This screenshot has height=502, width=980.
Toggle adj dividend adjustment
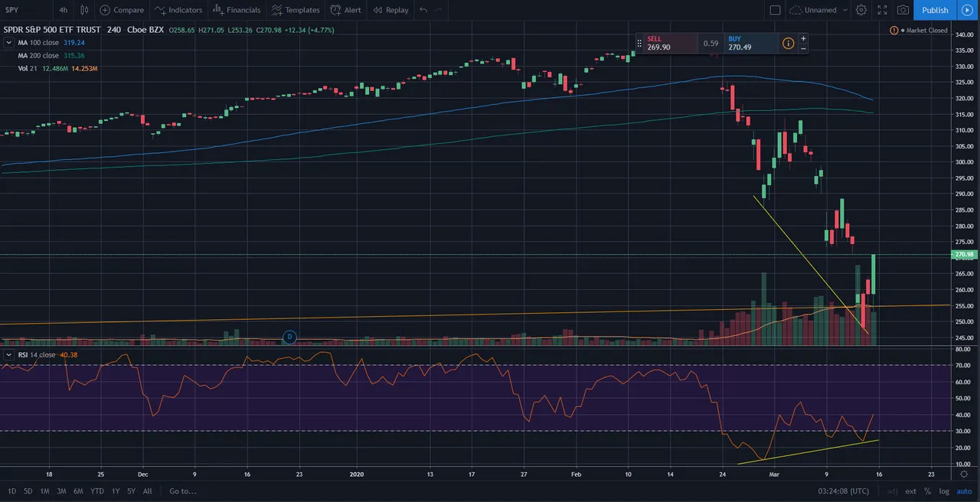[x=892, y=491]
